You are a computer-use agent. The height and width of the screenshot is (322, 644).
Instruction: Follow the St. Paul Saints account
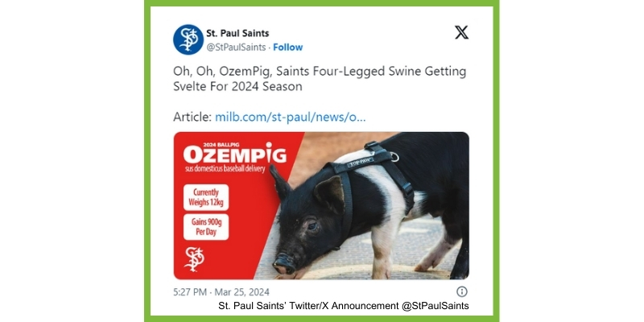[288, 47]
